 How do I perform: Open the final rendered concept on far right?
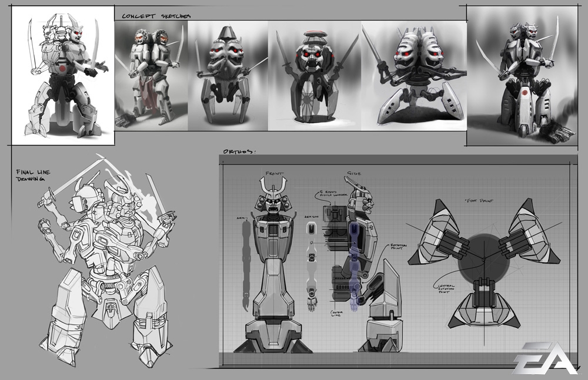[x=523, y=76]
